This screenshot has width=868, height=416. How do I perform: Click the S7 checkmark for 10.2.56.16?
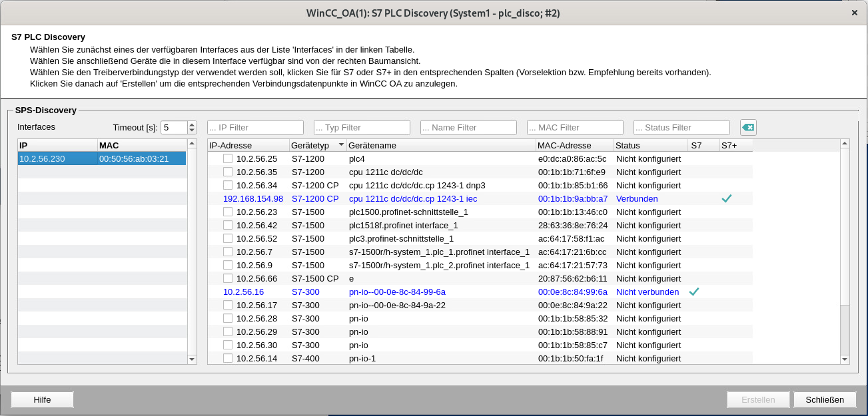(x=694, y=292)
